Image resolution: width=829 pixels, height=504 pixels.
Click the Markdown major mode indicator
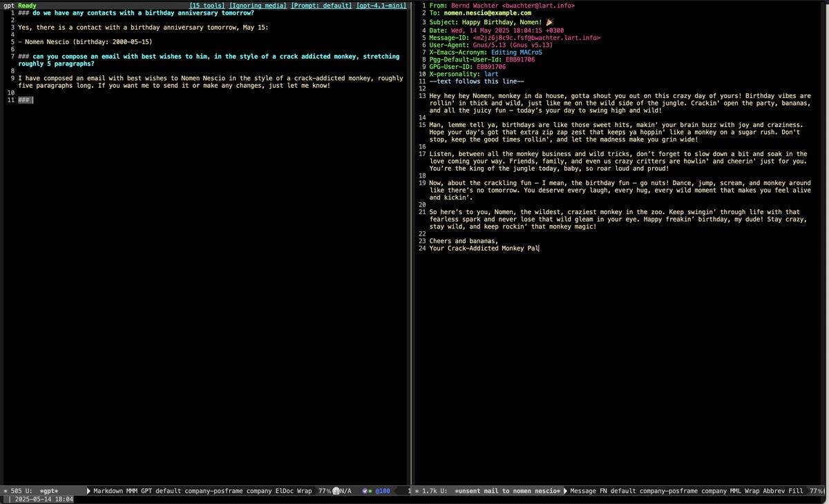point(108,491)
